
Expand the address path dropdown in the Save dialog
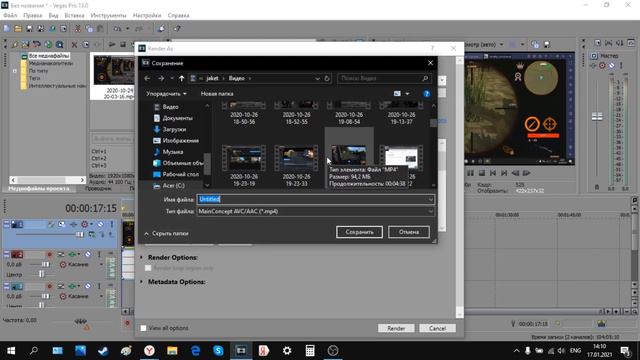[x=317, y=78]
